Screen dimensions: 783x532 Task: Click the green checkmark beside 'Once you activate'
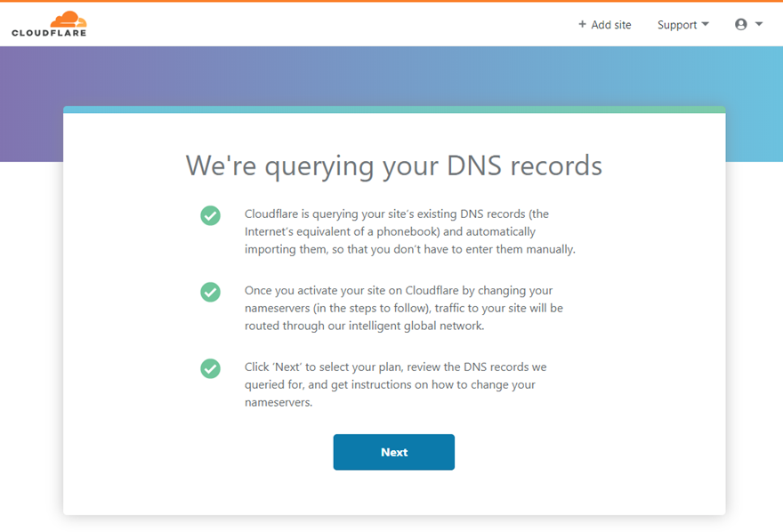tap(210, 292)
